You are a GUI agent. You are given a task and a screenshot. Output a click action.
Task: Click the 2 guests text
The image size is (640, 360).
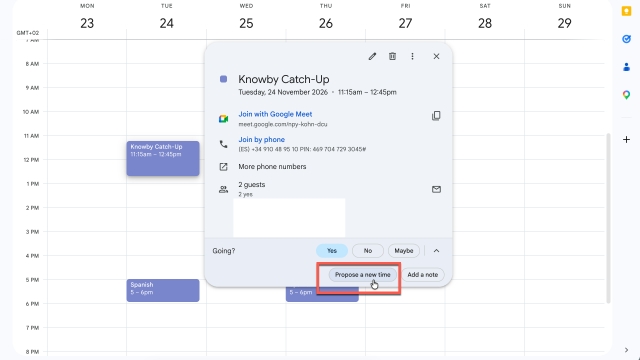tap(251, 184)
